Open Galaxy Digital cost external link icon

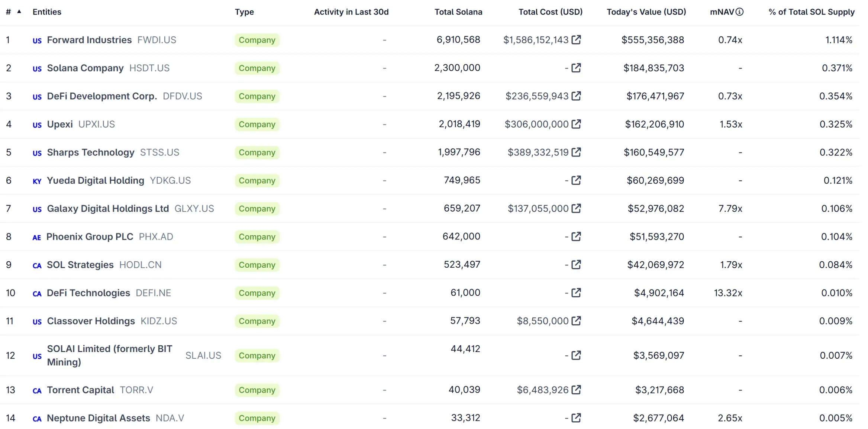pos(576,208)
